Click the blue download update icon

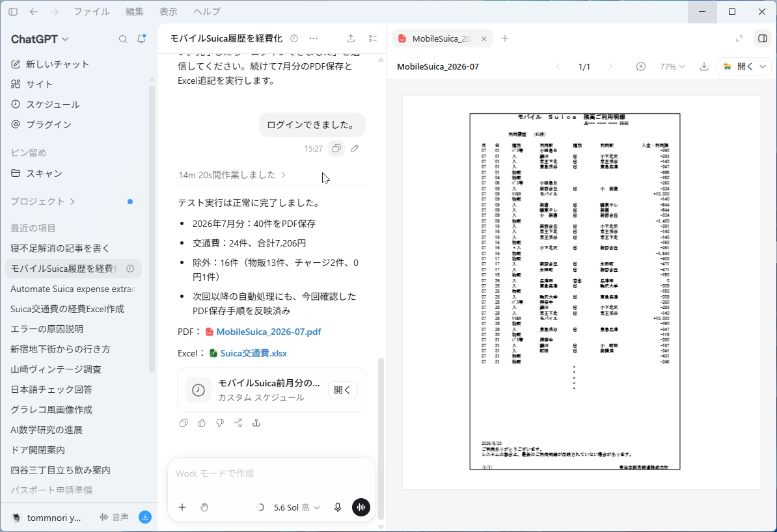145,517
